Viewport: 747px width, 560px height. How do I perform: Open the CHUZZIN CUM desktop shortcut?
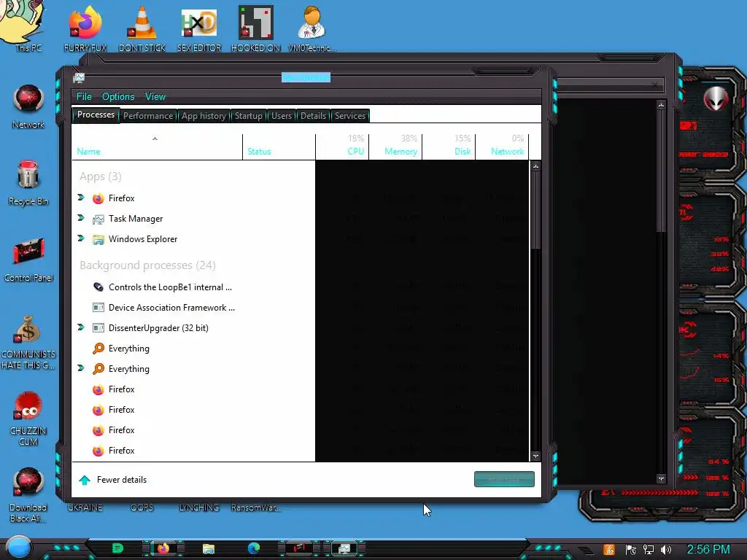click(x=28, y=419)
